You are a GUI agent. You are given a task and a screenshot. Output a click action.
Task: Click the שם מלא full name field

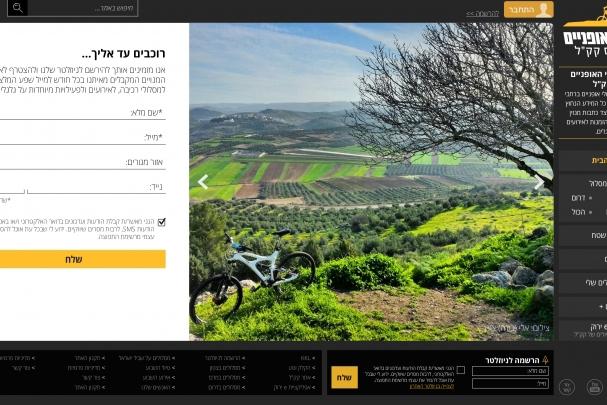pos(83,113)
